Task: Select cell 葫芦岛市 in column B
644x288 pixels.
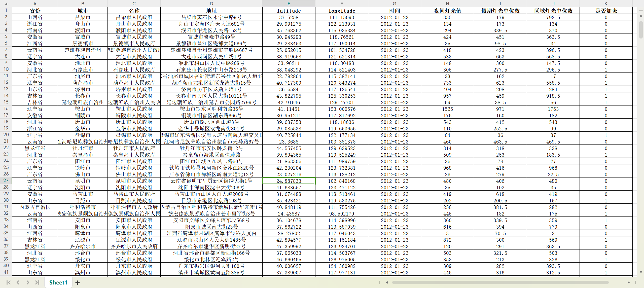Action: pos(83,83)
